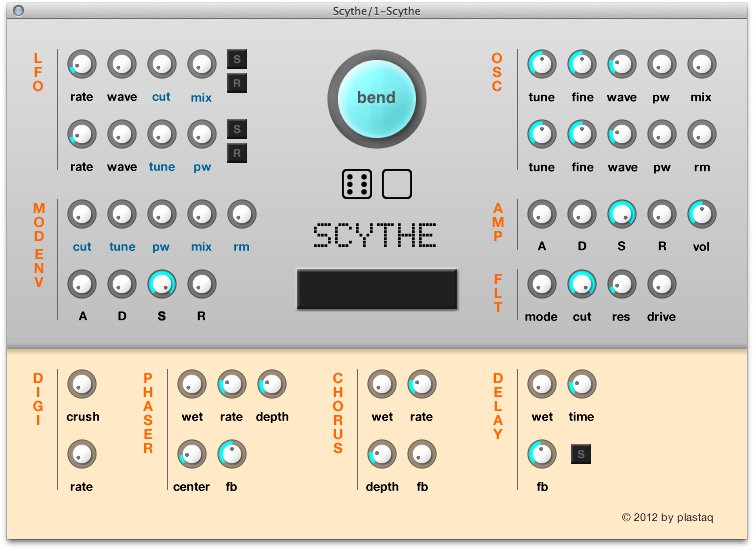Click the MOD ENV decay D knob
This screenshot has height=550, width=754.
click(x=122, y=284)
